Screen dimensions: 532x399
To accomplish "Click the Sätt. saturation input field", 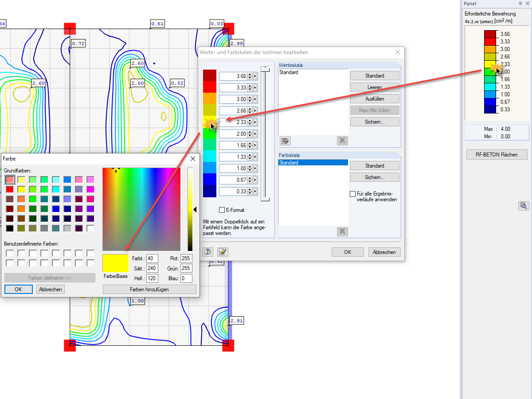I will click(153, 268).
